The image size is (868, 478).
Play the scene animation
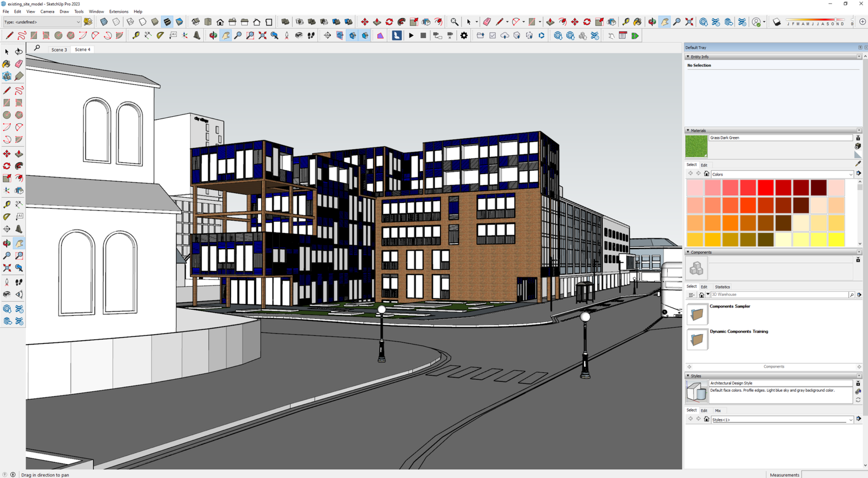pos(411,36)
